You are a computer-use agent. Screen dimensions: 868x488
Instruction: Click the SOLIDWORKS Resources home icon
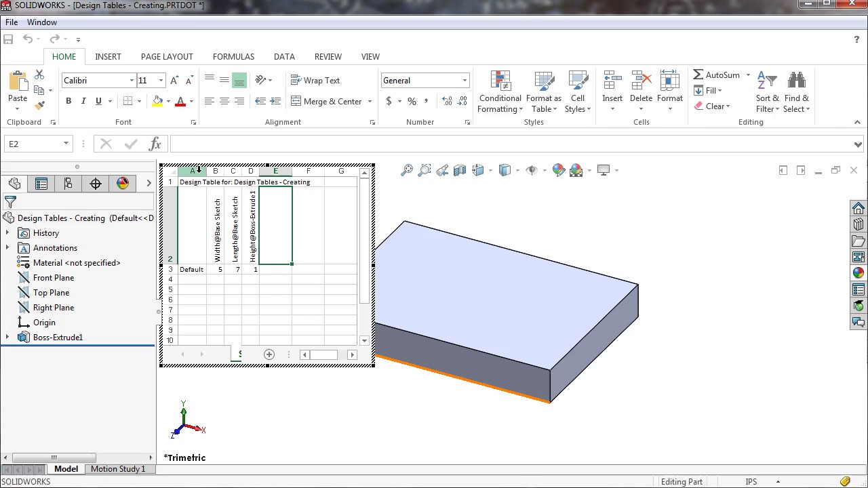click(x=859, y=209)
